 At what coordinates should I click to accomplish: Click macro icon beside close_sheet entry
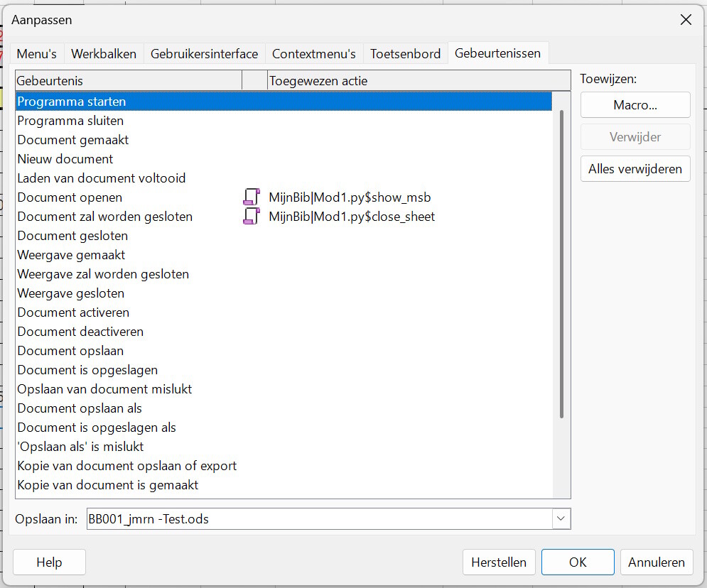(x=251, y=217)
